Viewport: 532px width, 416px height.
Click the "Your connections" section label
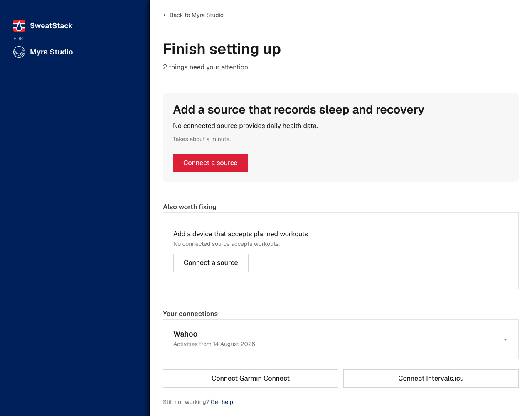pos(190,314)
